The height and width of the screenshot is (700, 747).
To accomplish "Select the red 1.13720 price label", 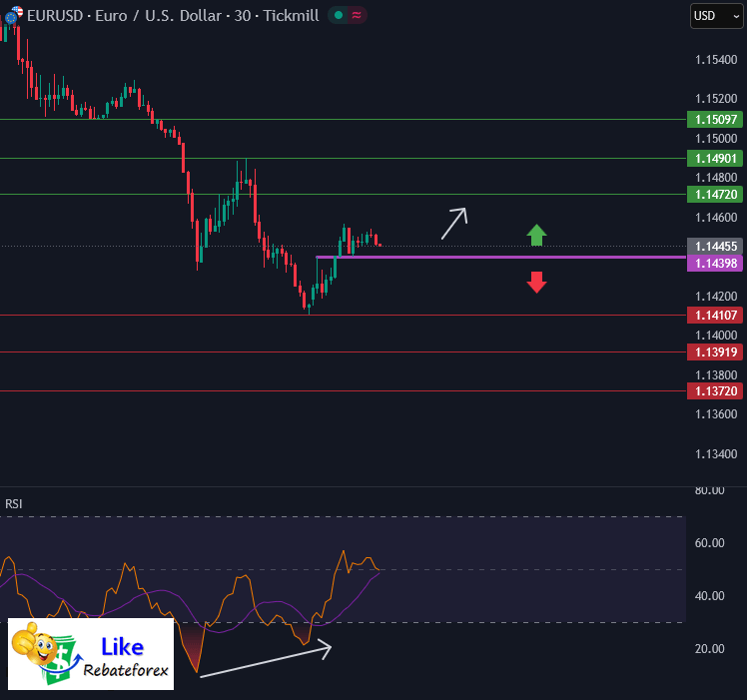I will click(715, 391).
